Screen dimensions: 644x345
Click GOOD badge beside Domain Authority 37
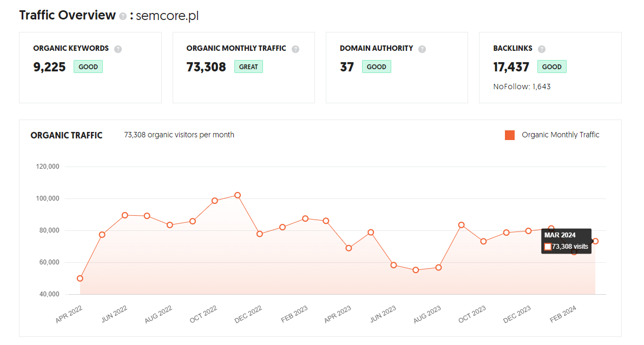(377, 67)
